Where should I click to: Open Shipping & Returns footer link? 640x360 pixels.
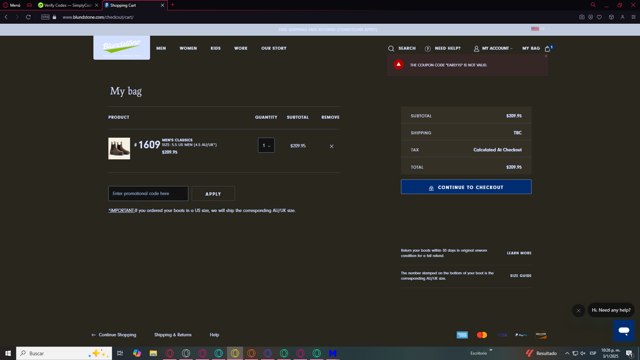tap(173, 335)
